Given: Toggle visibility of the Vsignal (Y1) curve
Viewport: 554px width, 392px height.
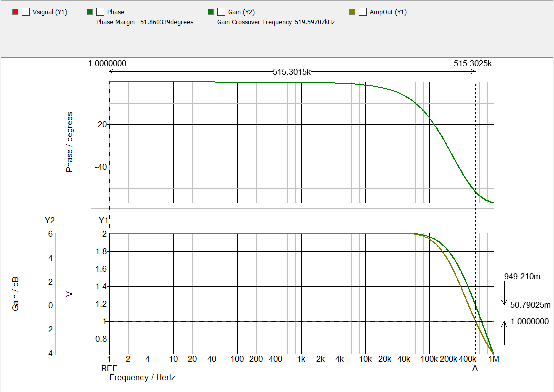Looking at the screenshot, I should point(25,12).
